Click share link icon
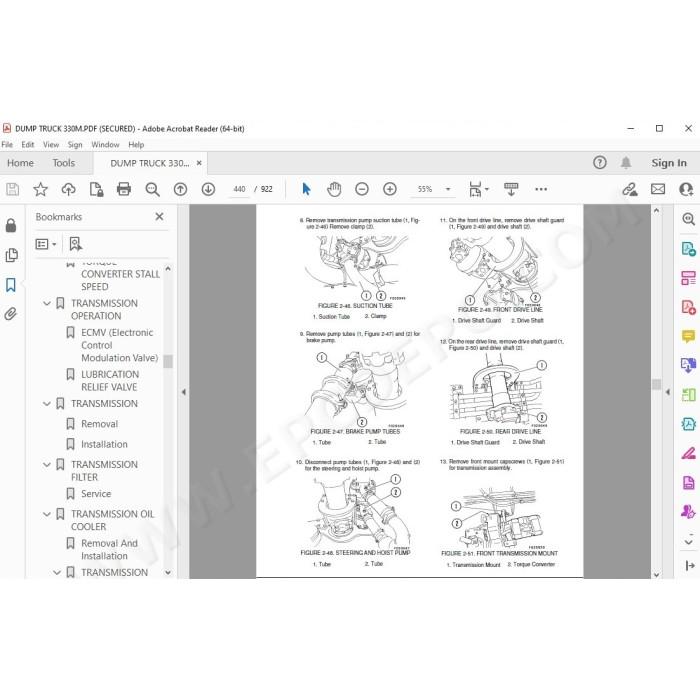Viewport: 700px width, 700px height. tap(630, 189)
